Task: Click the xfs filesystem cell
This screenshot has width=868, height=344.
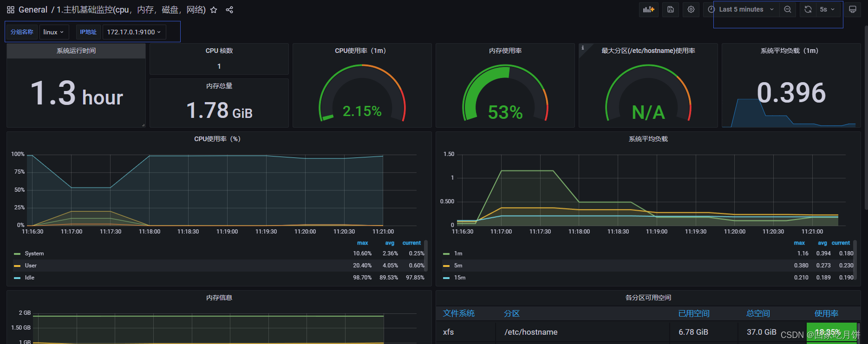Action: click(x=466, y=332)
